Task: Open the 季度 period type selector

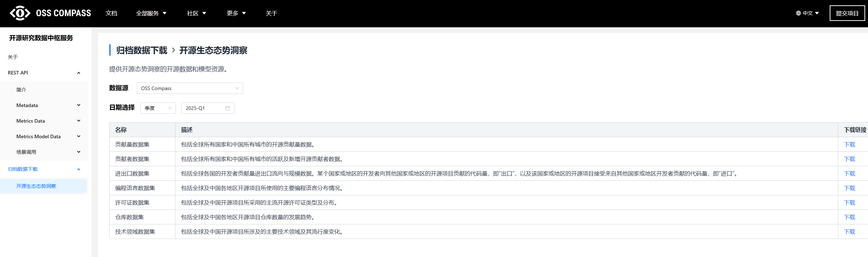Action: coord(158,108)
